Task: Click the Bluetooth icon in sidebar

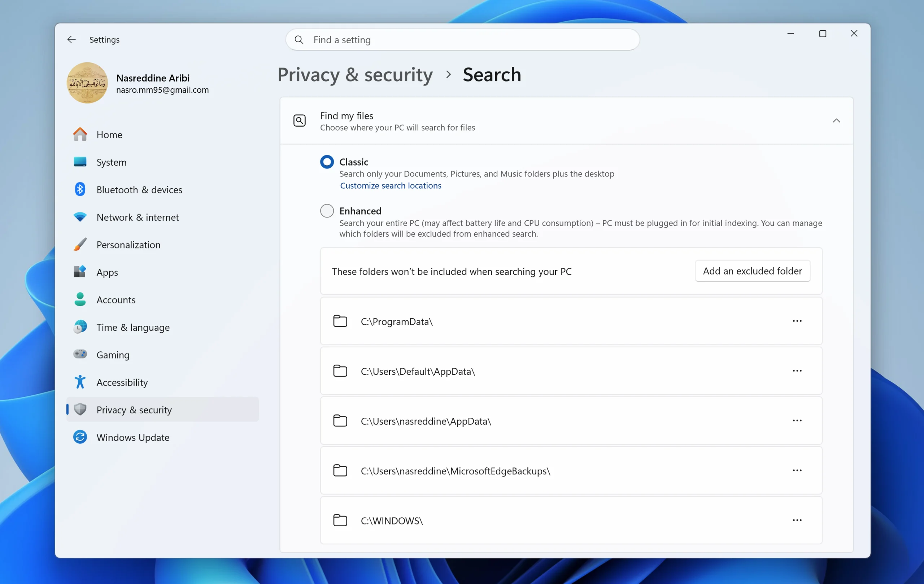Action: (80, 189)
